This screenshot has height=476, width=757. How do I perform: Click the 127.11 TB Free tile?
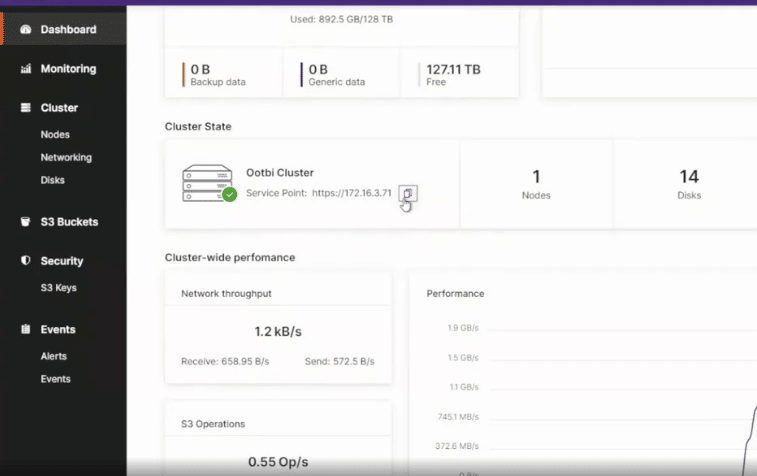point(460,73)
